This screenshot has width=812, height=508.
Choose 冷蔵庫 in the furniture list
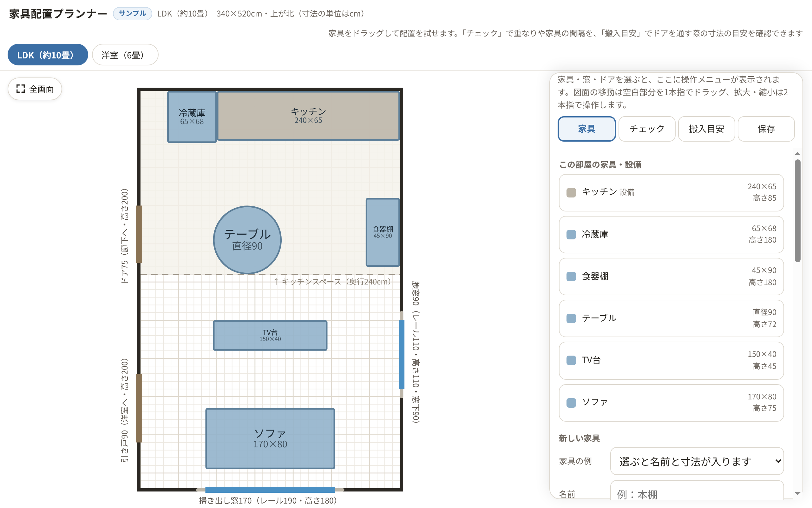point(671,235)
